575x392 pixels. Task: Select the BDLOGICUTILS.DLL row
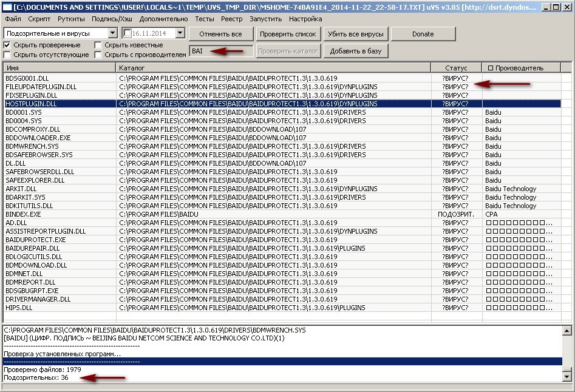[282, 257]
